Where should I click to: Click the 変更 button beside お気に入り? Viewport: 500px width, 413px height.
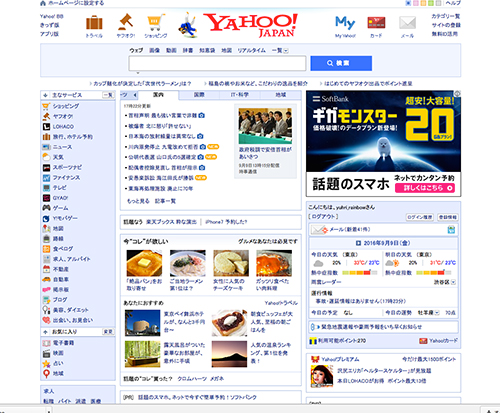click(x=108, y=332)
